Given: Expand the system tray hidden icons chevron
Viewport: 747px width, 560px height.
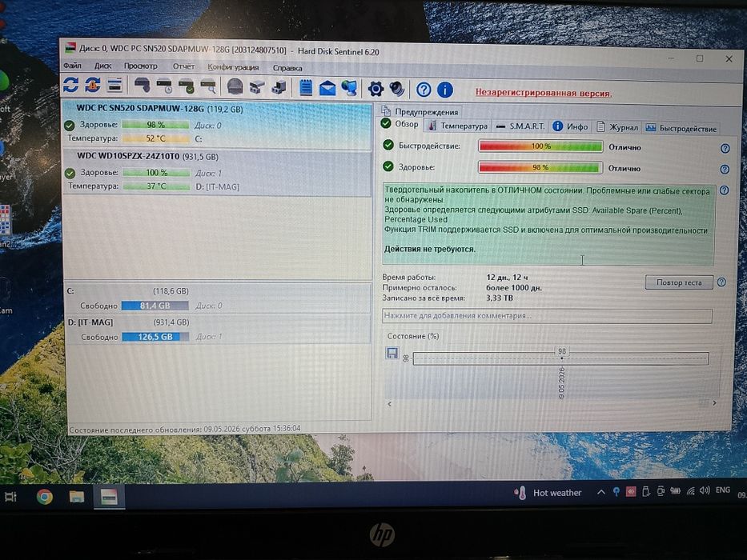Looking at the screenshot, I should [600, 492].
